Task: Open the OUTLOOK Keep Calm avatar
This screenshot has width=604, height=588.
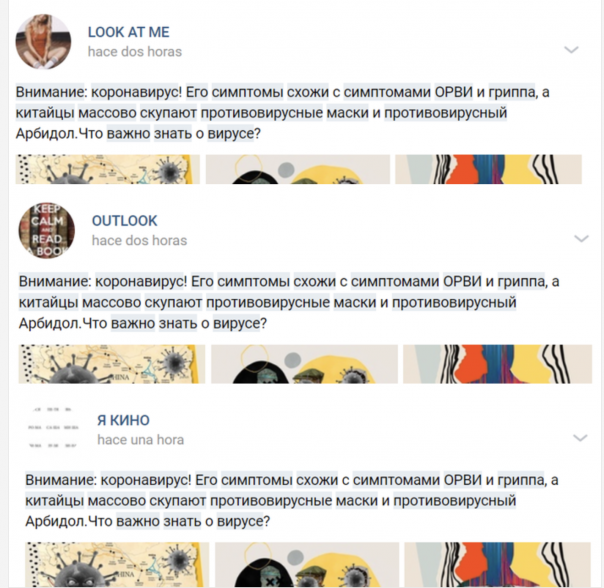Action: click(x=47, y=230)
